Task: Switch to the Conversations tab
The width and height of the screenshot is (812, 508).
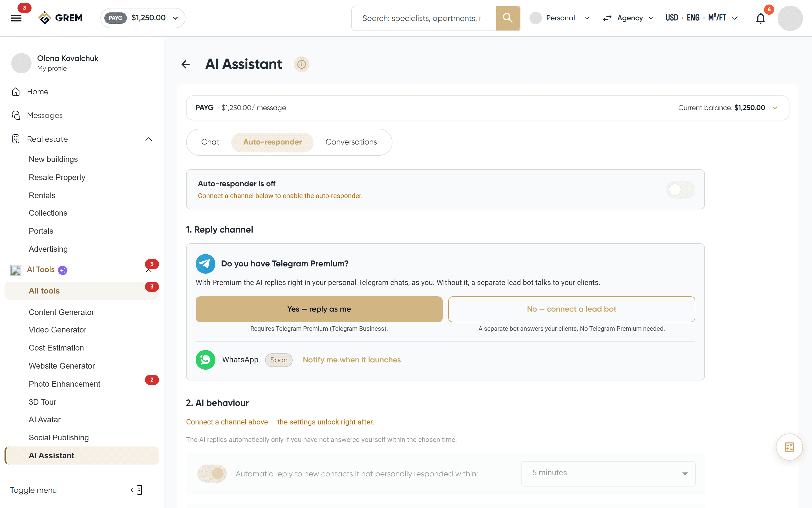Action: [351, 142]
